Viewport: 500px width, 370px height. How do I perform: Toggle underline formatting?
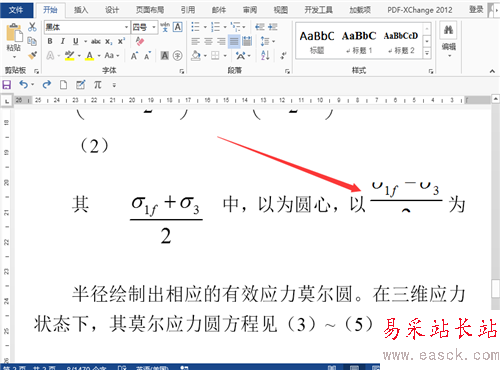tap(76, 41)
